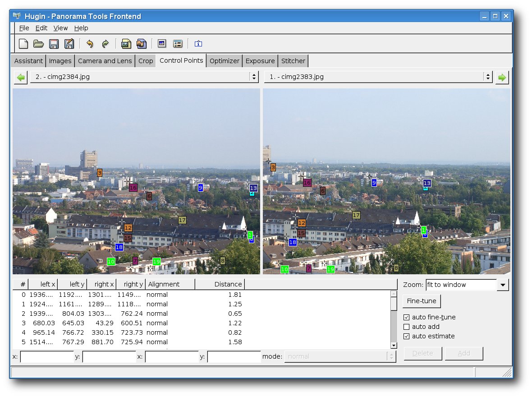This screenshot has width=532, height=397.
Task: Uncheck the auto estimate checkbox
Action: click(x=407, y=336)
